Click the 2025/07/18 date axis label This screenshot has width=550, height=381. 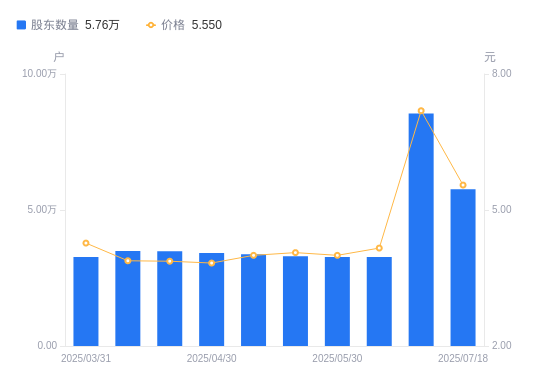(x=463, y=358)
